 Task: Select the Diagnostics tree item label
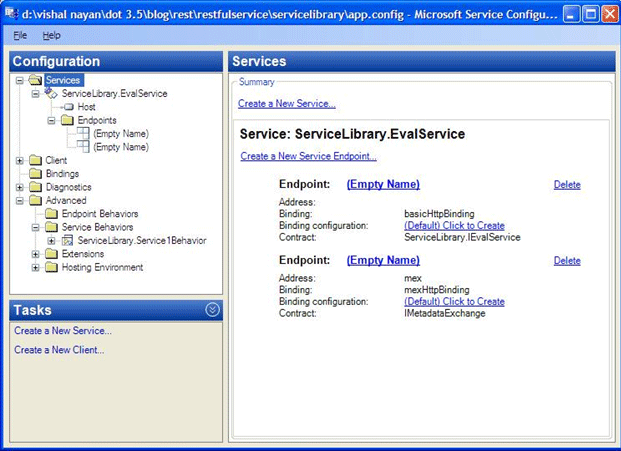coord(69,187)
